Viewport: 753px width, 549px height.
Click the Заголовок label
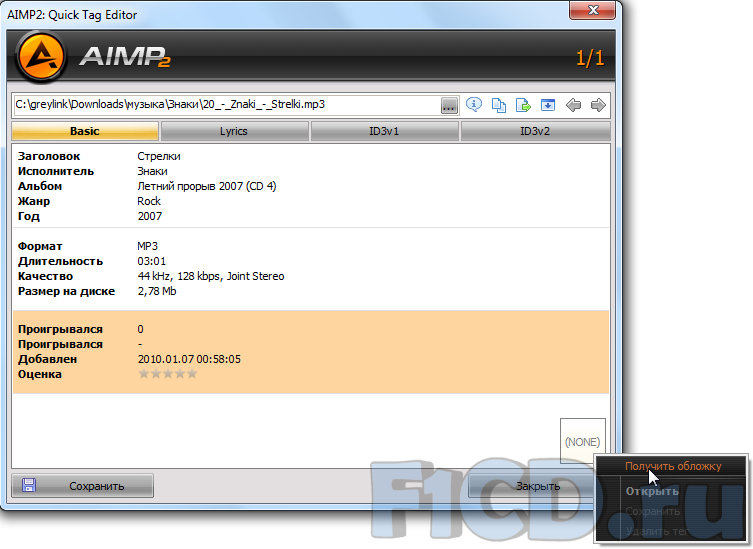49,156
